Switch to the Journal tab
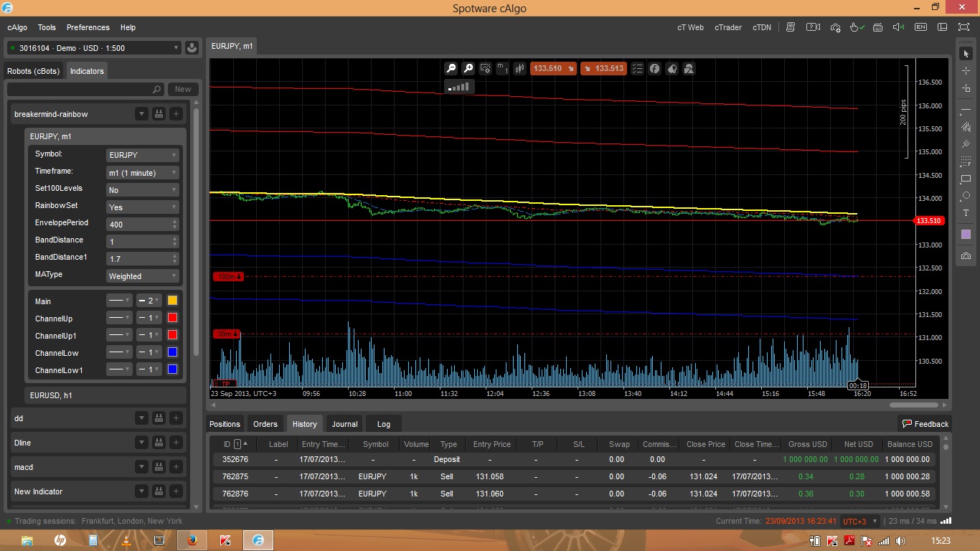The width and height of the screenshot is (980, 551). click(x=344, y=424)
